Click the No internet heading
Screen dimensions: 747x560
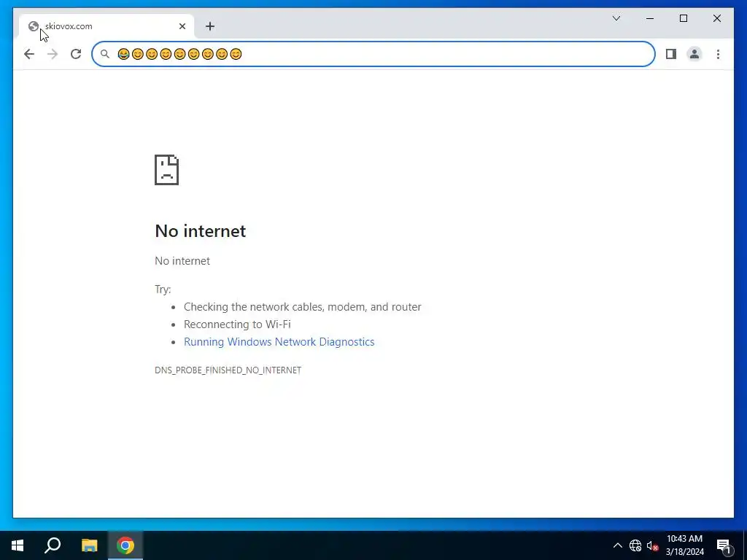[201, 231]
